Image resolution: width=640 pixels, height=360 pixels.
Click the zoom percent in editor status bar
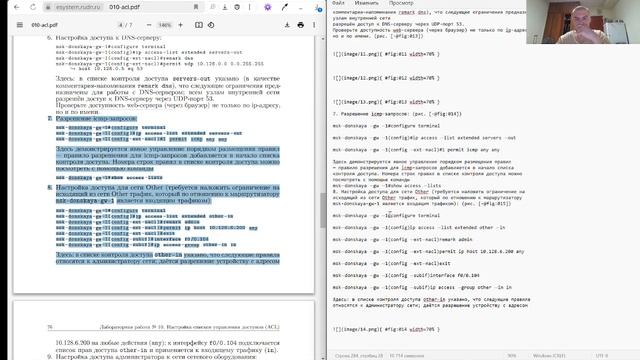point(511,356)
